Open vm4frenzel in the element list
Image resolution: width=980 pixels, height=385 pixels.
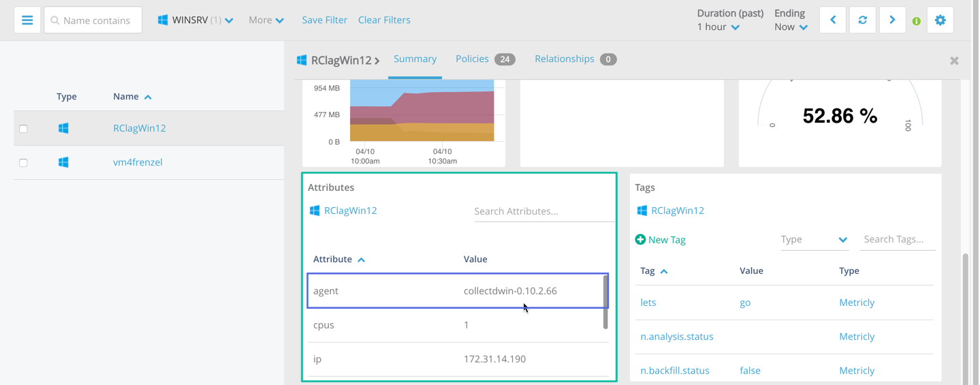coord(138,162)
